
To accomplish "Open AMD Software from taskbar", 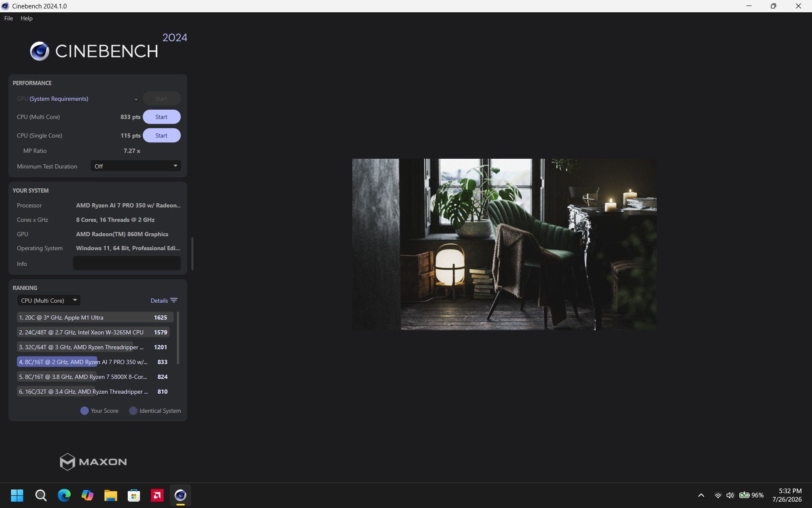I will click(157, 495).
